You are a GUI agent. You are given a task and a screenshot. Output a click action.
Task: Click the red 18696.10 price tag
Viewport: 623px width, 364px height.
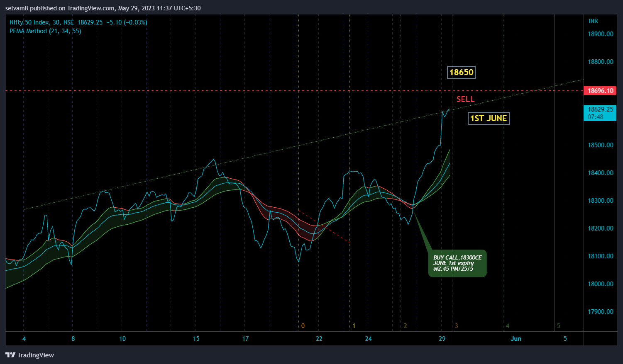[600, 91]
